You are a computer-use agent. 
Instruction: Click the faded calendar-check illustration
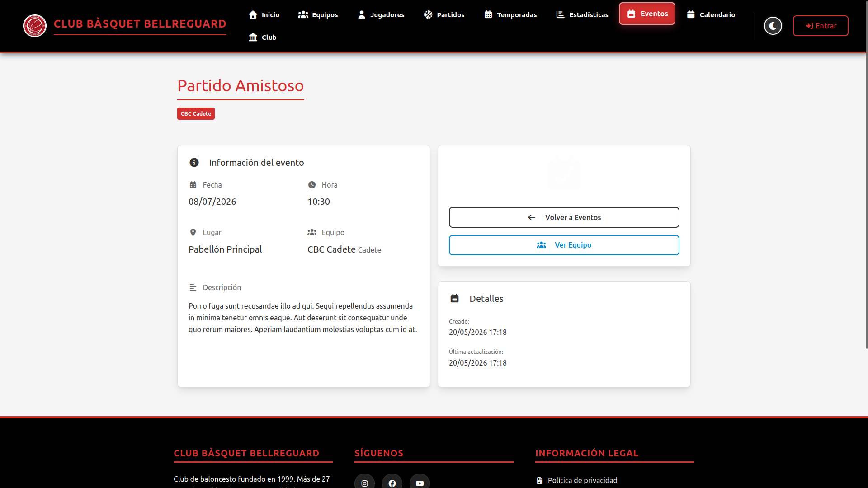[x=564, y=174]
